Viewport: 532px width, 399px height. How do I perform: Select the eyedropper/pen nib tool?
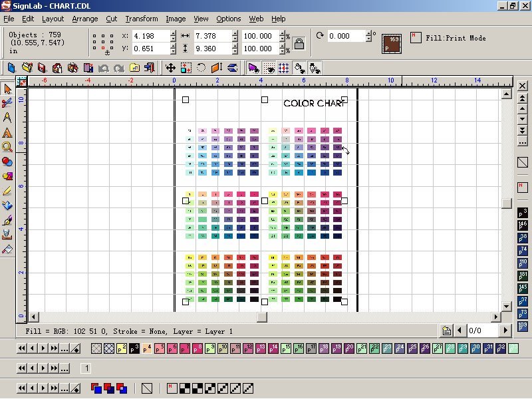coord(7,220)
